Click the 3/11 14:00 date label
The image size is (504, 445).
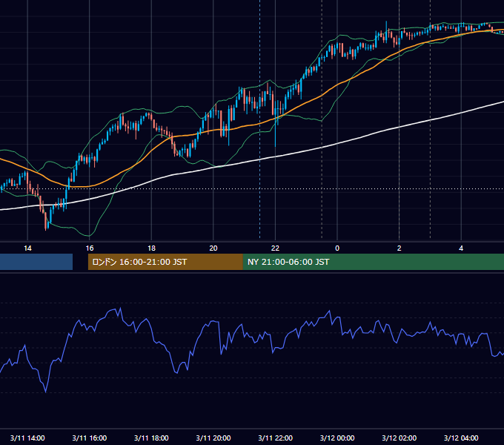(27, 438)
